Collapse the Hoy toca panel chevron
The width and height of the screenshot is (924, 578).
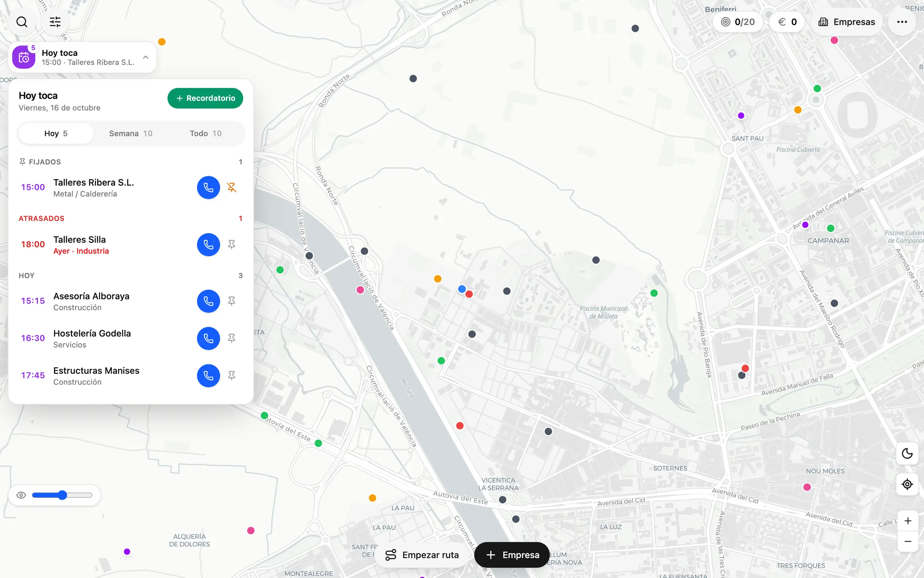click(146, 57)
